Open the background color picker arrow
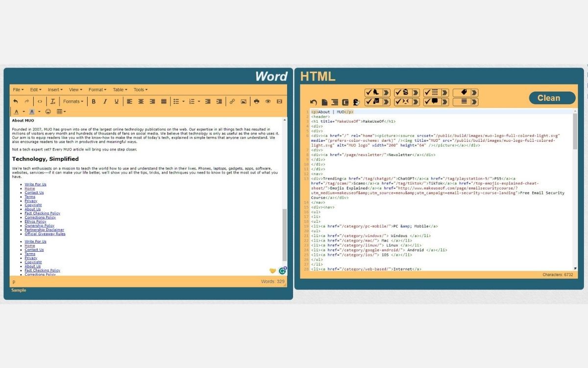 click(39, 112)
